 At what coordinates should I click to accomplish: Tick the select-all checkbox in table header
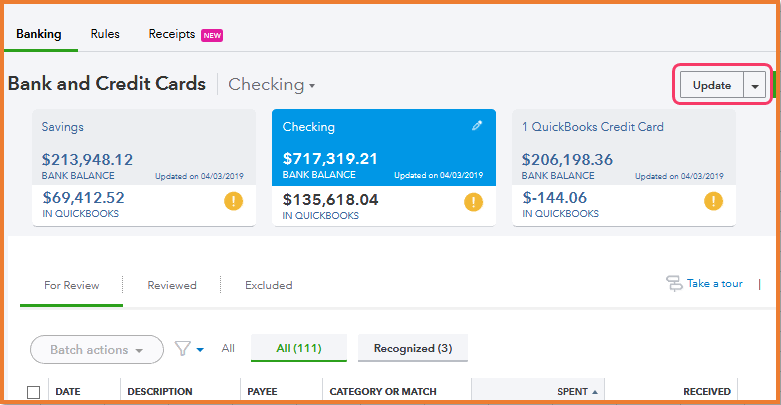click(33, 392)
